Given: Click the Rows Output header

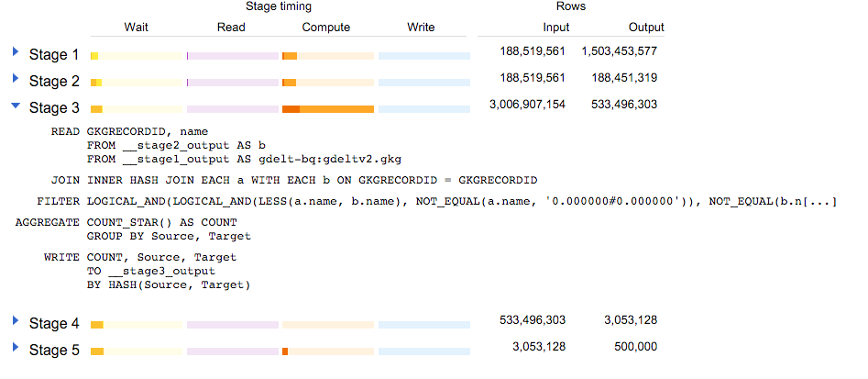Looking at the screenshot, I should point(646,27).
